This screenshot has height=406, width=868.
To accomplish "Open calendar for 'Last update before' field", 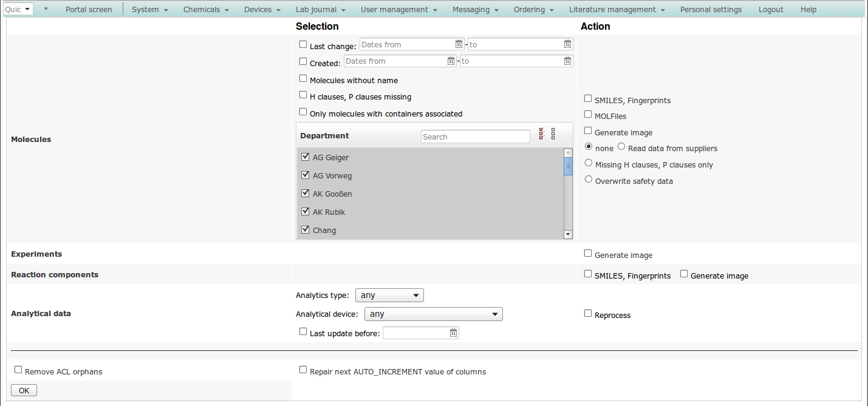I will 453,333.
